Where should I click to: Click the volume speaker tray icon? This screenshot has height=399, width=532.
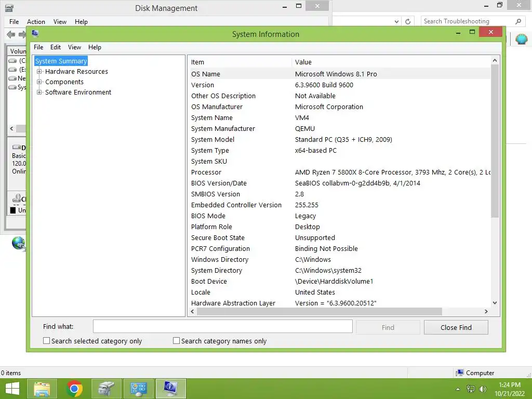click(x=483, y=389)
